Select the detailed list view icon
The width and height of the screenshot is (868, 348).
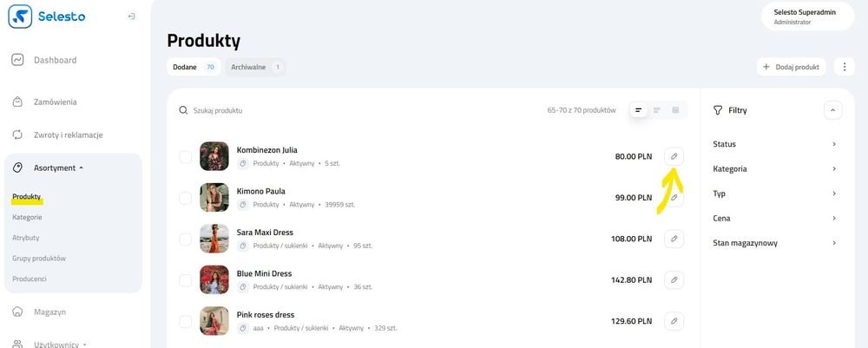[657, 110]
